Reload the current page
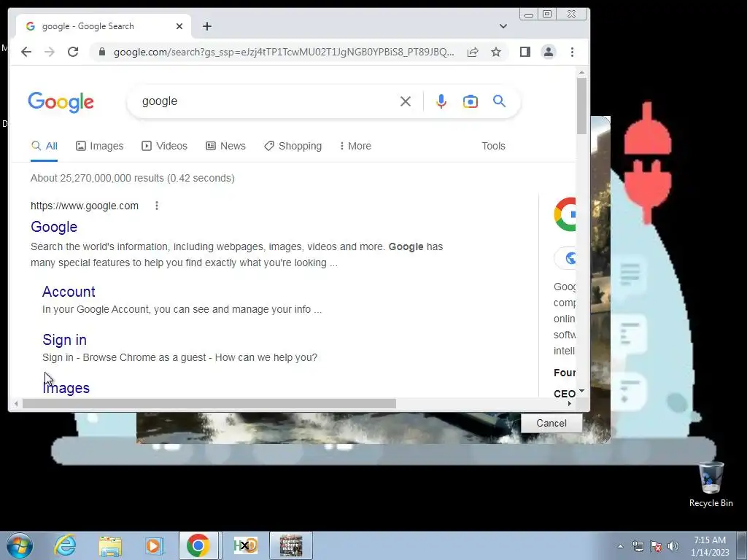 [x=73, y=52]
